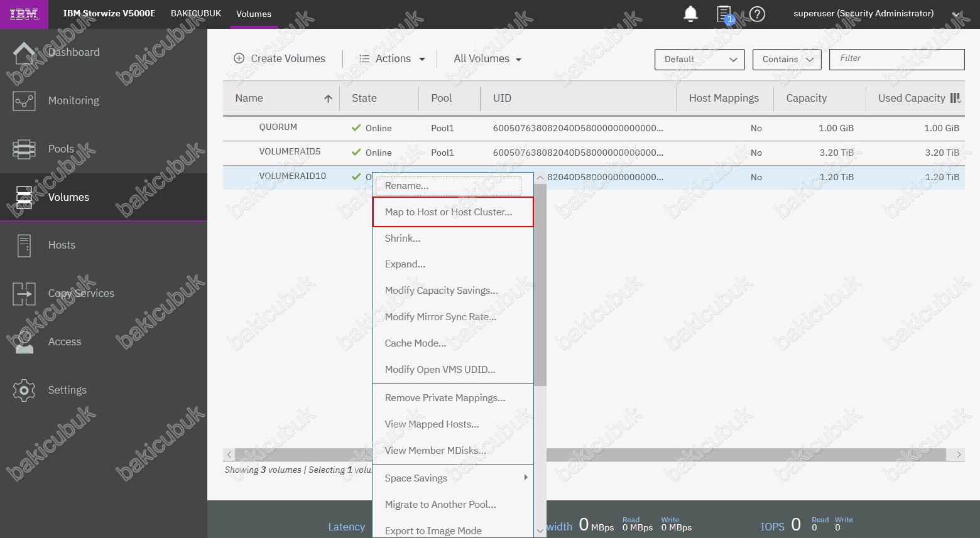This screenshot has height=538, width=980.
Task: Select Map to Host or Host Cluster...
Action: pos(453,212)
